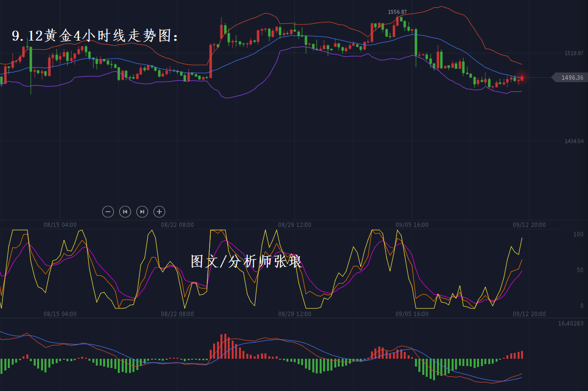
Task: Select 09/12 20:00 below the oscillator panel
Action: click(529, 314)
